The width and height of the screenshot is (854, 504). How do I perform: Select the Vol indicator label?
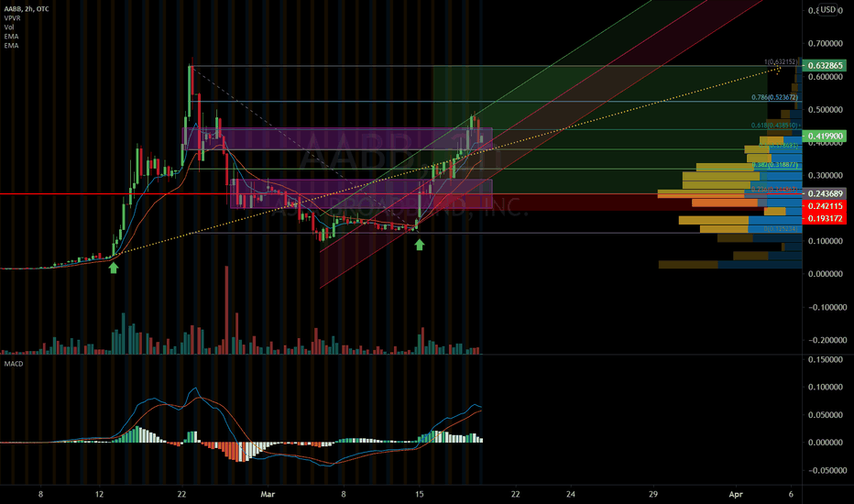[x=9, y=27]
